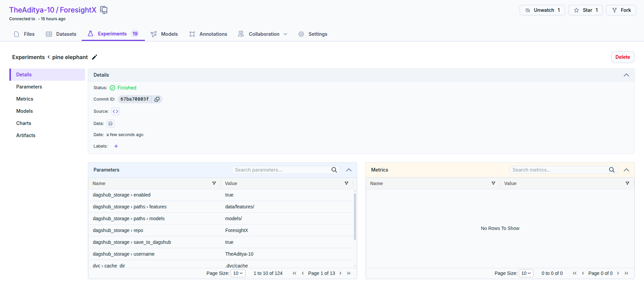Open the Files tab
This screenshot has width=644, height=283.
tap(24, 34)
